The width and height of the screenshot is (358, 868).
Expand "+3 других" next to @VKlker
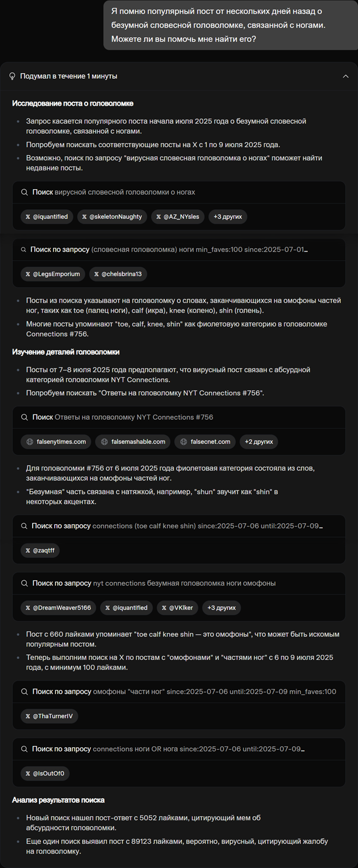(221, 608)
